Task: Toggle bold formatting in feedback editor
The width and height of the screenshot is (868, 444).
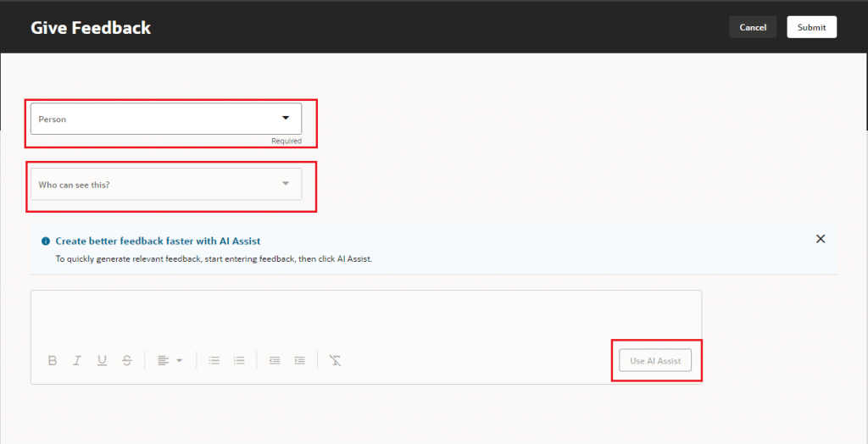Action: (x=53, y=360)
